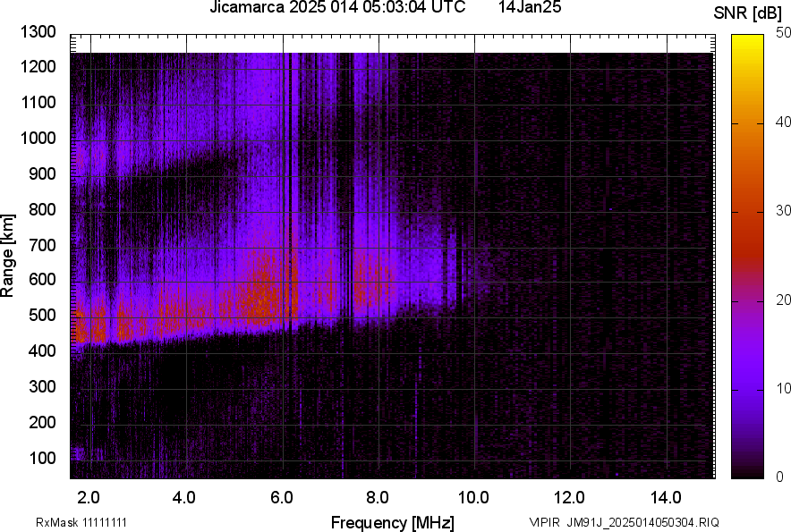Click the 14.0 frequency tick label
The width and height of the screenshot is (791, 532).
[666, 498]
